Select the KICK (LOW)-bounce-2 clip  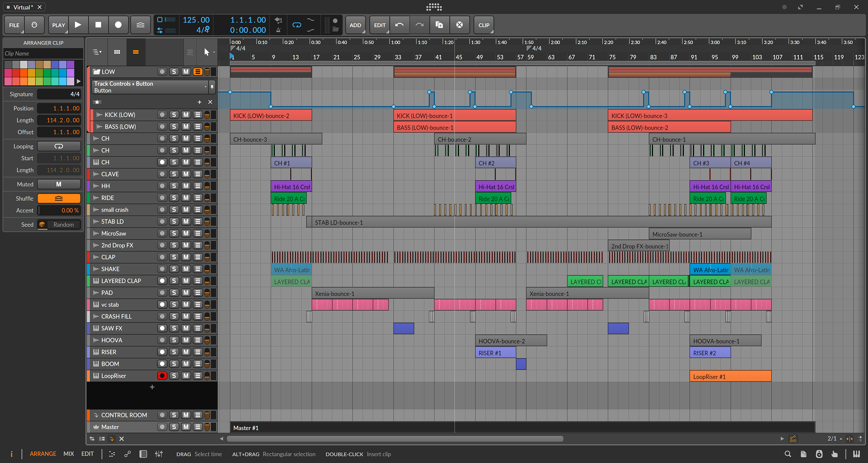271,115
